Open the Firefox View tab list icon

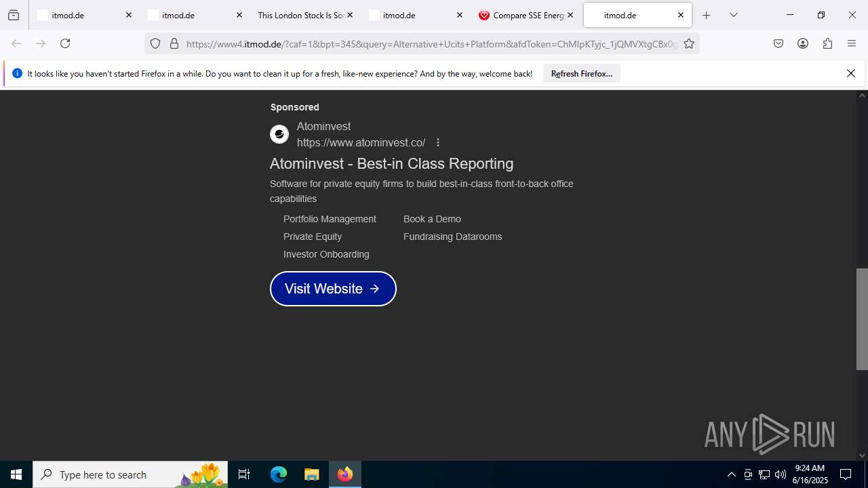click(x=14, y=15)
